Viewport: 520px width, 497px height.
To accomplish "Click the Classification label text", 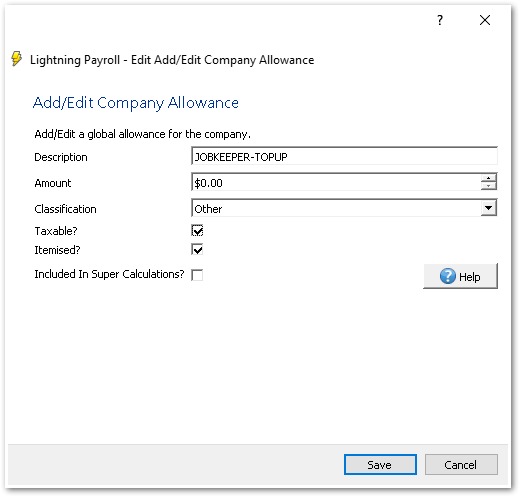I will (x=65, y=209).
